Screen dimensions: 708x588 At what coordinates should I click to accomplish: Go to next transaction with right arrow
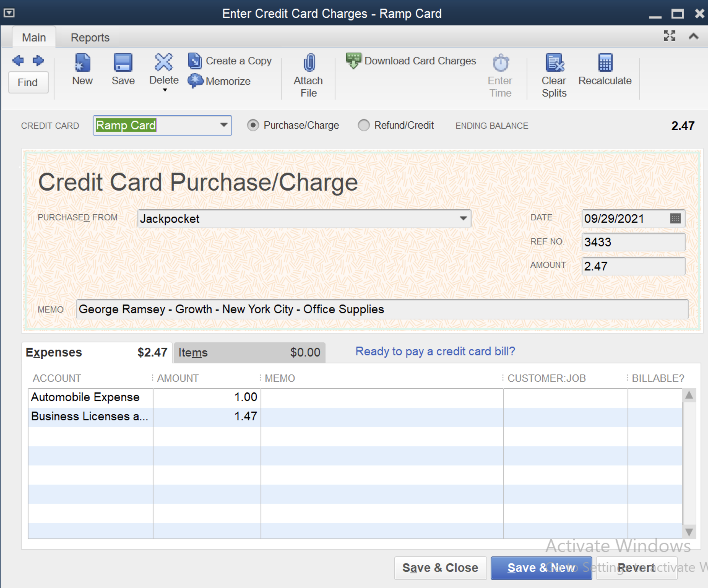[38, 61]
